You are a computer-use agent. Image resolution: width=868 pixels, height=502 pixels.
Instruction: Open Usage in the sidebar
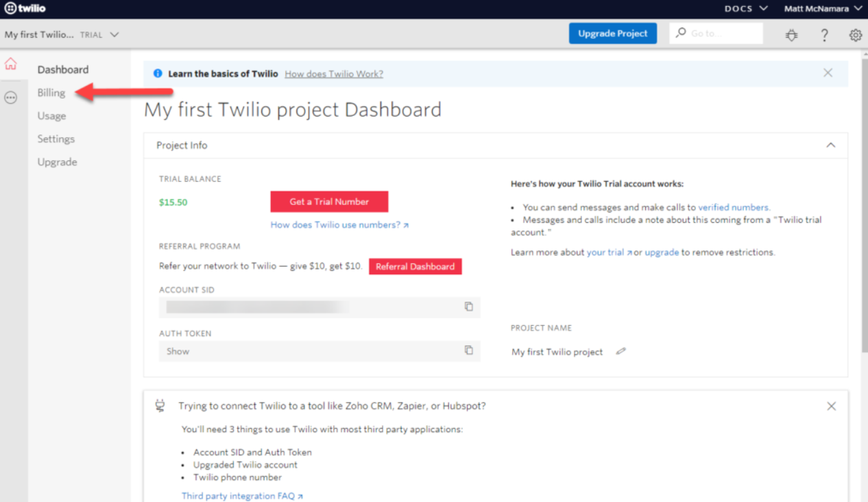tap(52, 116)
